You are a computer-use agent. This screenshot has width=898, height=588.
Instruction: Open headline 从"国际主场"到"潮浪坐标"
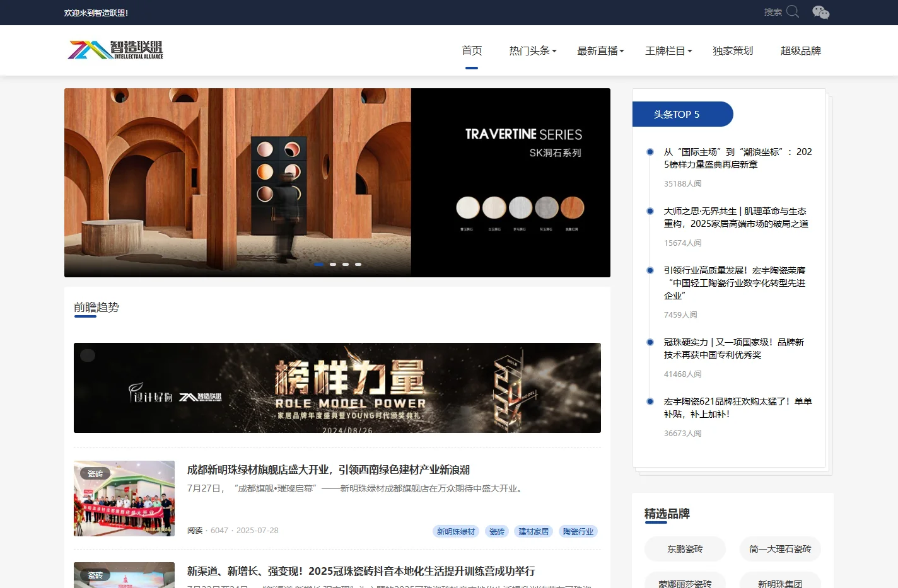coord(738,158)
